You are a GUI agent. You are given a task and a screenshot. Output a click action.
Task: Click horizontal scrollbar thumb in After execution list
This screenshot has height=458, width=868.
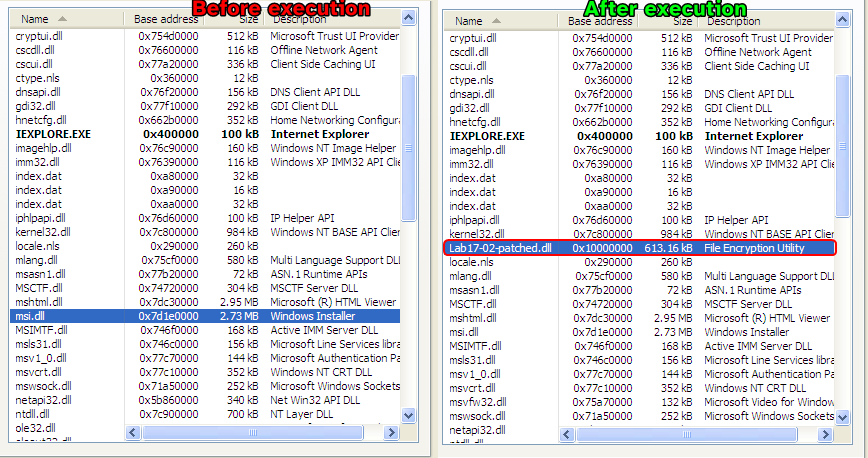(x=686, y=434)
